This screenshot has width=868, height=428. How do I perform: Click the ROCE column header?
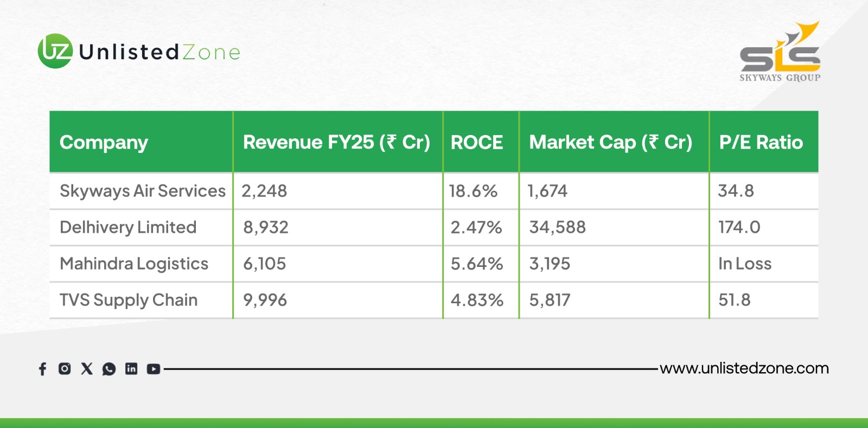[477, 142]
